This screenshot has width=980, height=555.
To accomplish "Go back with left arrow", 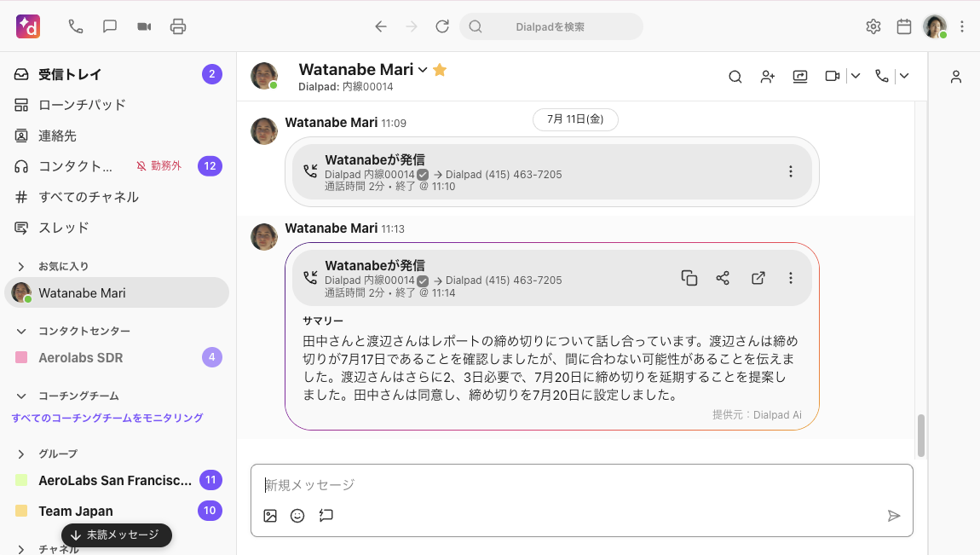I will pyautogui.click(x=381, y=26).
